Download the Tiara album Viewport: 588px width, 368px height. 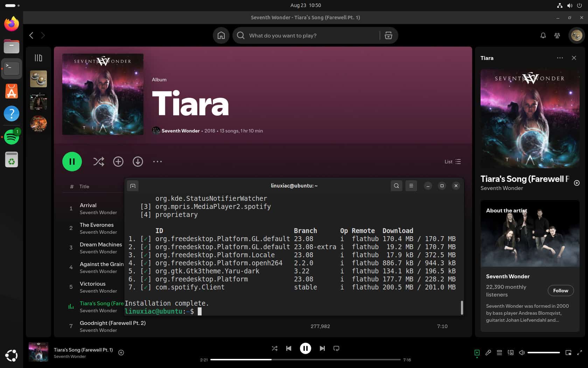pyautogui.click(x=138, y=162)
